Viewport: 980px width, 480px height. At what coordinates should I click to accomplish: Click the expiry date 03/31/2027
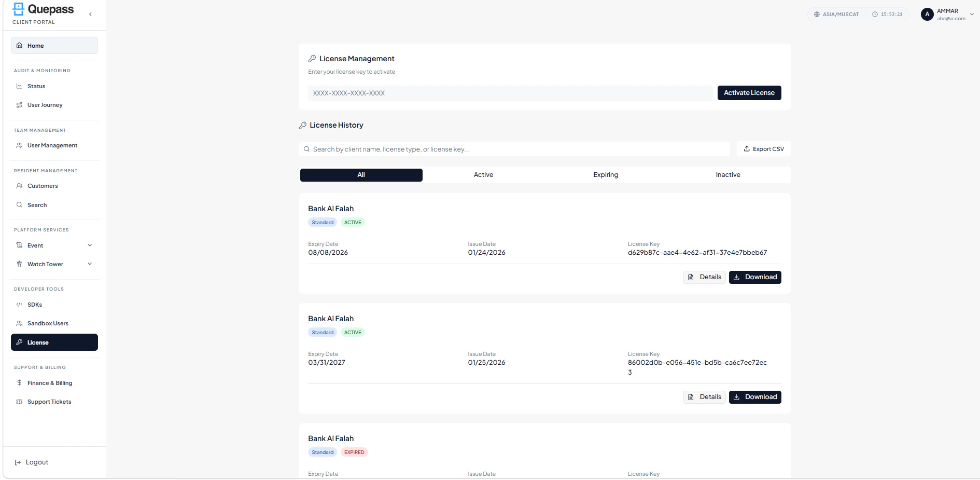coord(327,363)
